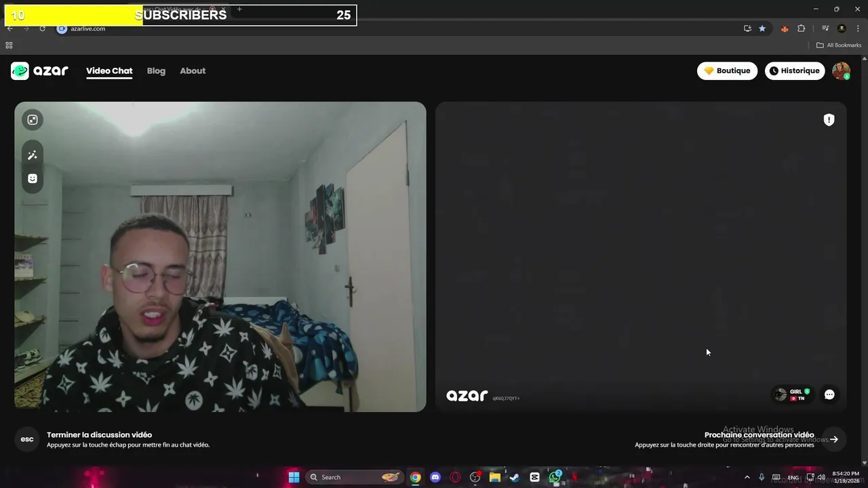Open the Windows Start menu
868x488 pixels.
[294, 477]
